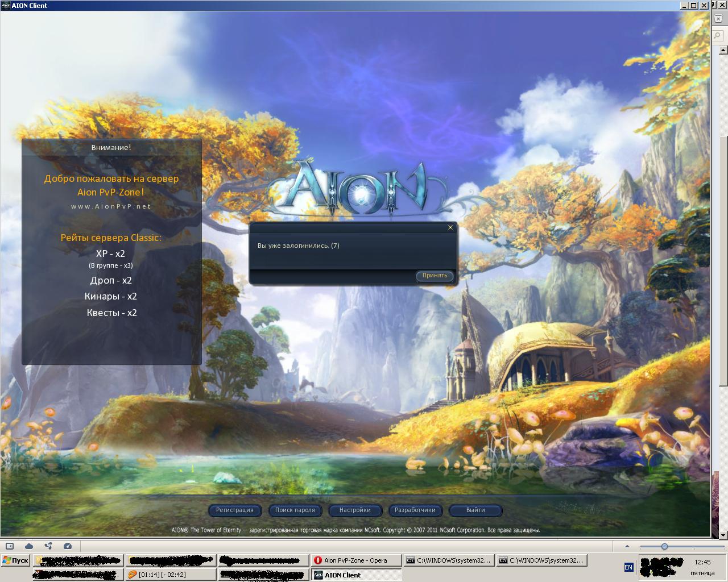The height and width of the screenshot is (582, 728).
Task: Click the Opera panel toggle icon in status bar
Action: [x=10, y=546]
